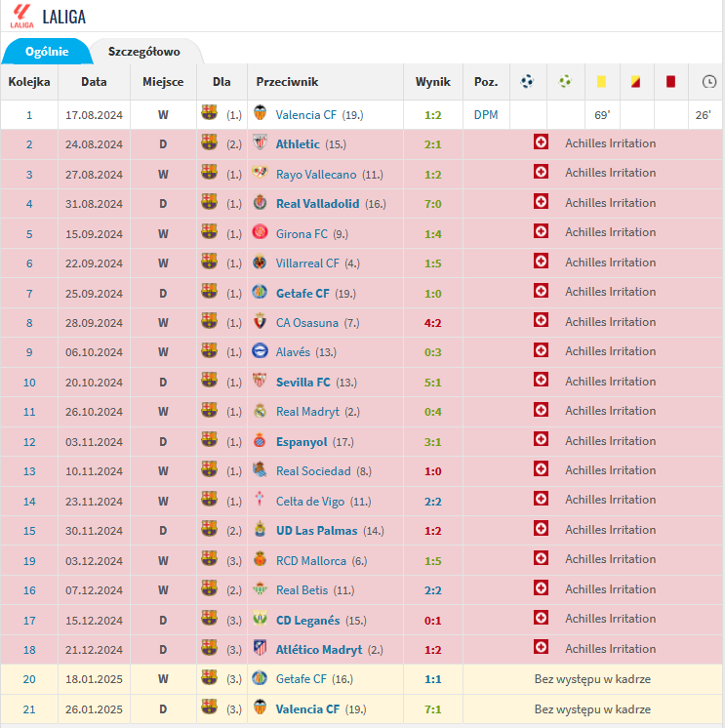The height and width of the screenshot is (728, 725).
Task: Open the Atlético Madryt team link
Action: click(318, 649)
